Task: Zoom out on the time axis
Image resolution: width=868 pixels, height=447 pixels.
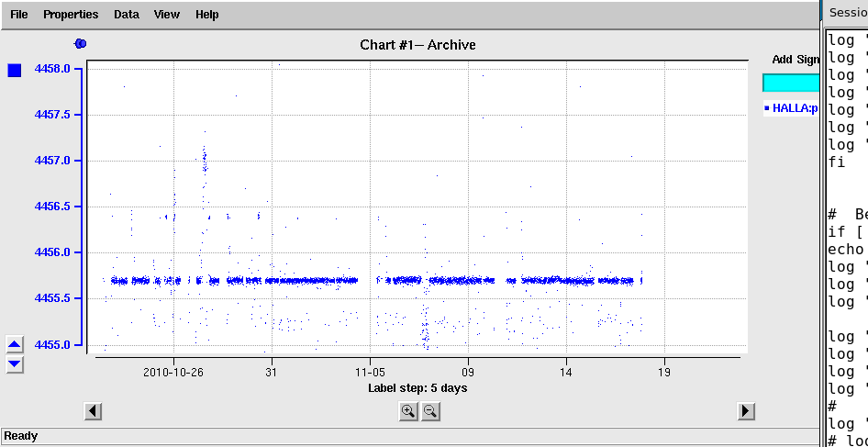Action: click(430, 411)
